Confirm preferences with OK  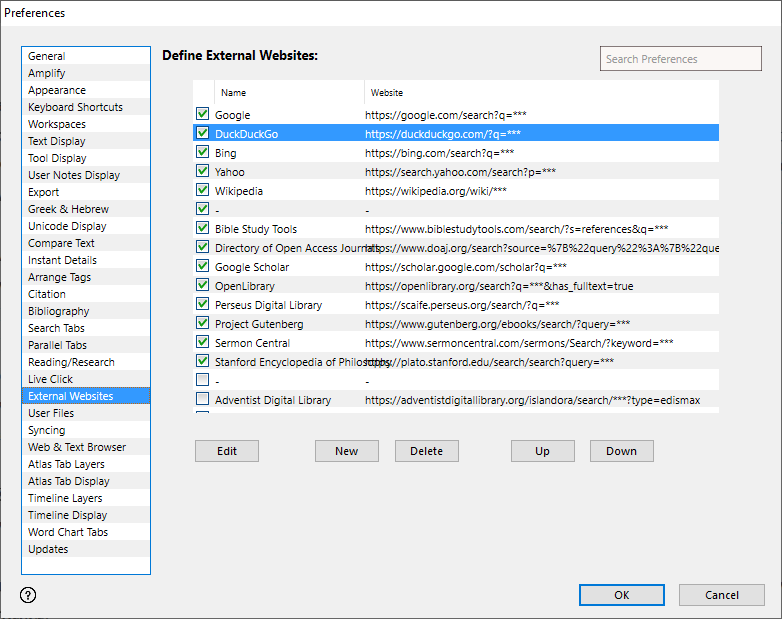pyautogui.click(x=621, y=595)
